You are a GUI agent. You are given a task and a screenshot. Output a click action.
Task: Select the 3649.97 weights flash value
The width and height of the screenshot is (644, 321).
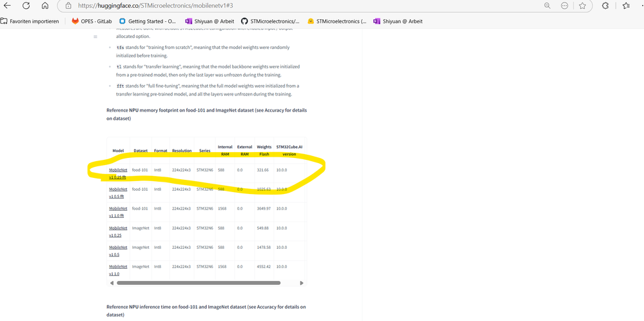pyautogui.click(x=264, y=209)
